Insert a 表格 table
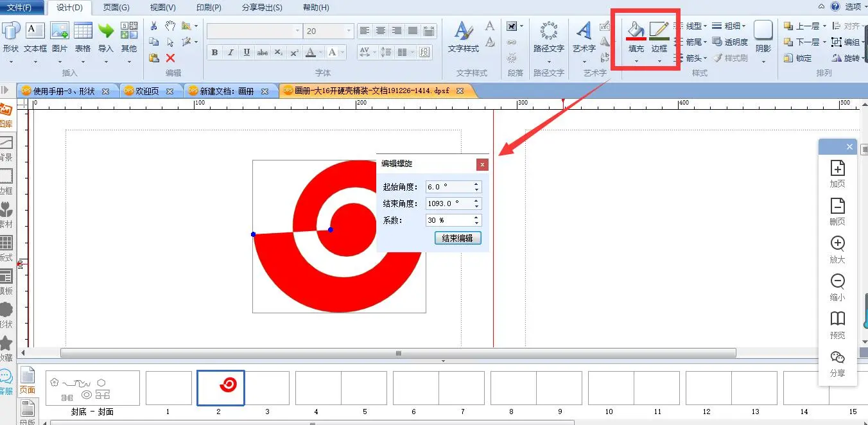This screenshot has width=868, height=425. coord(83,37)
